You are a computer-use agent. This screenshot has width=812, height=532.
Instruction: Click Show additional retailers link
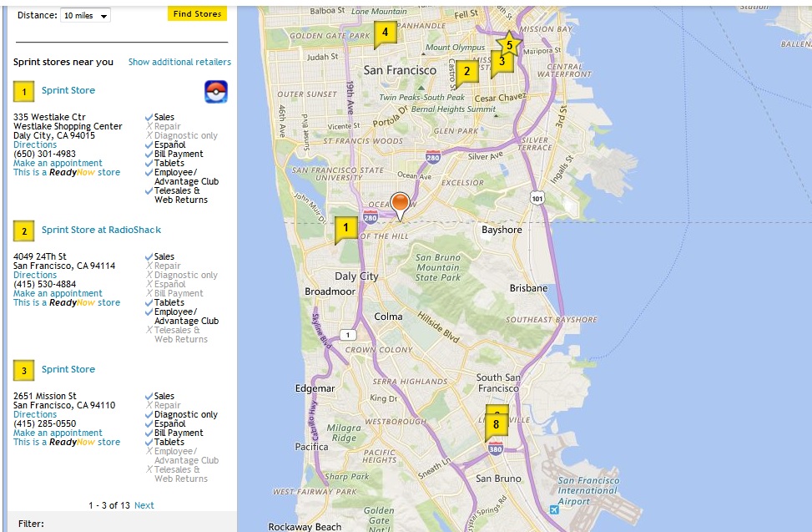click(x=179, y=62)
